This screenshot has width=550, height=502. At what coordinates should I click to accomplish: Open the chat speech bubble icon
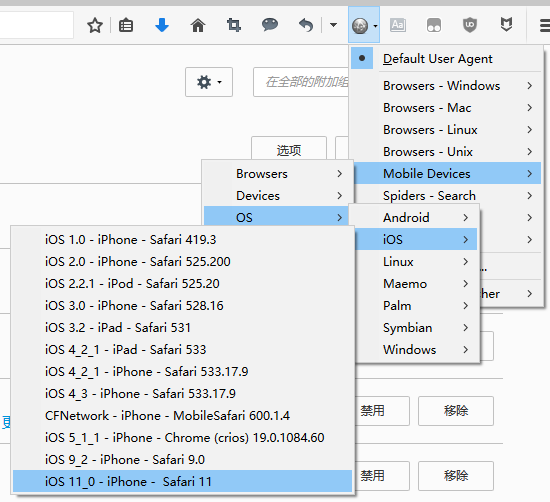click(x=270, y=25)
